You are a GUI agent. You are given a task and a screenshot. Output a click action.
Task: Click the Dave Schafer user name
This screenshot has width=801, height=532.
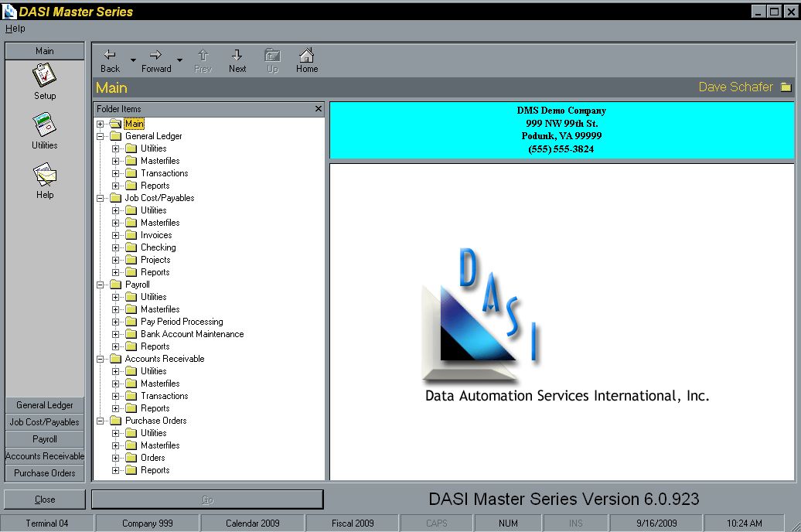point(735,87)
